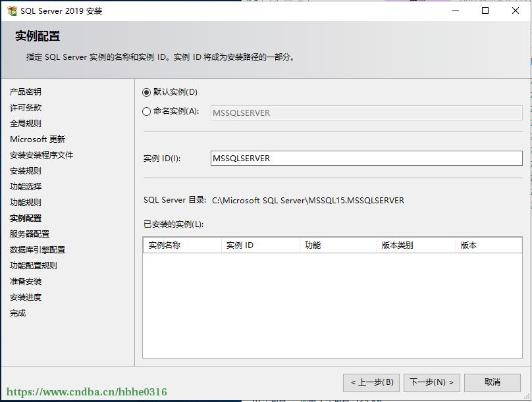Open 功能规则 step in sidebar
Image resolution: width=532 pixels, height=402 pixels.
pos(26,203)
